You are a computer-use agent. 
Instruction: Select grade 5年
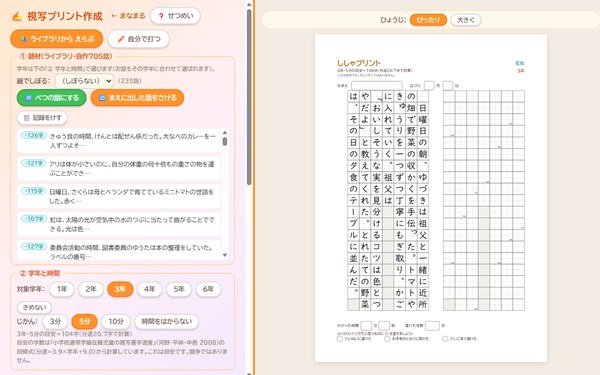coord(179,289)
